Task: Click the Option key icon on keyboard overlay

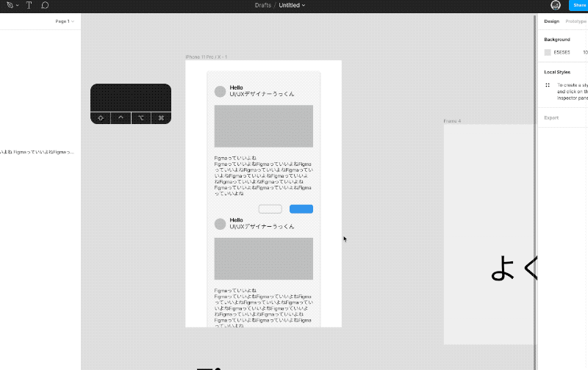Action: (x=141, y=118)
